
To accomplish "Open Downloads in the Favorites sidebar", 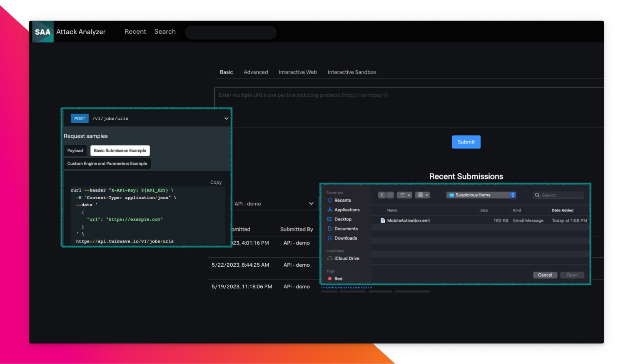I will [x=342, y=238].
